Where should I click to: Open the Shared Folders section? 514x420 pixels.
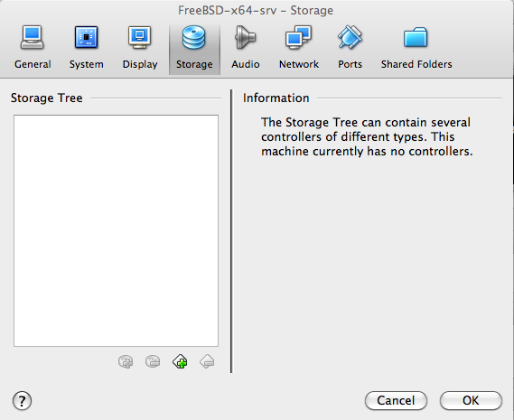tap(416, 48)
